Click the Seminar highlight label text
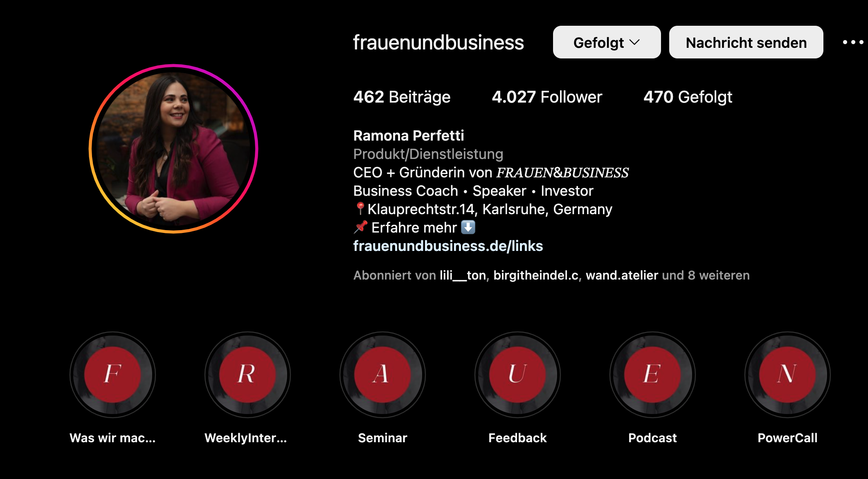 382,438
